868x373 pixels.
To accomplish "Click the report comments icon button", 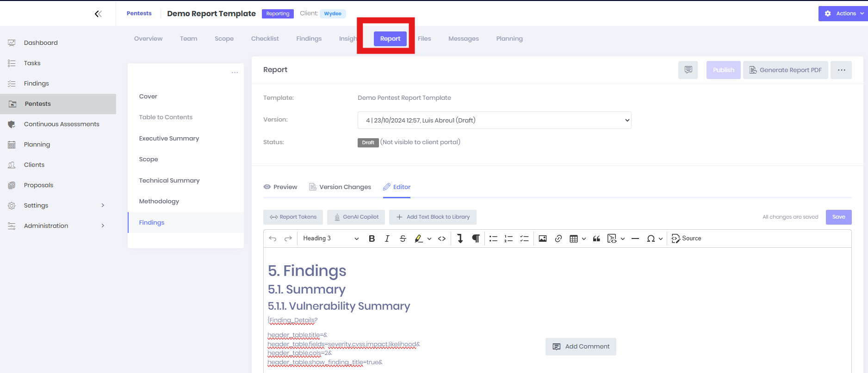I will (x=688, y=70).
